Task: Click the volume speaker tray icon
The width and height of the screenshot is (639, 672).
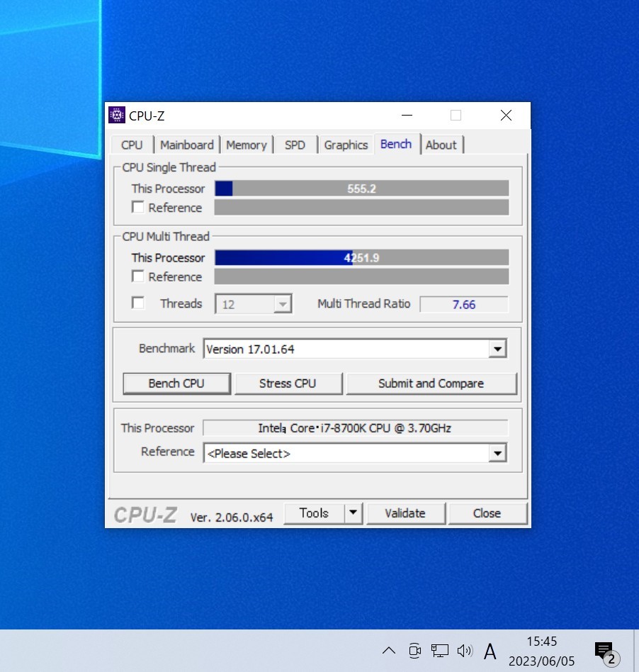Action: tap(465, 651)
